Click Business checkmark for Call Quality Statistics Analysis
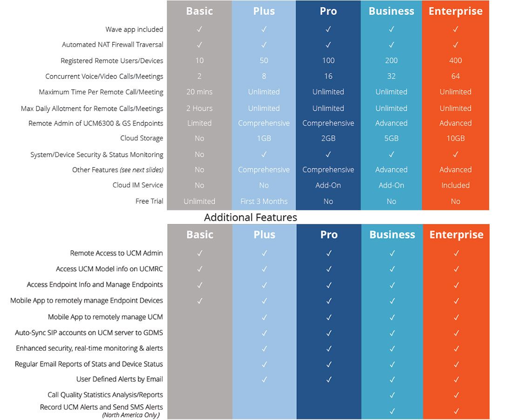The height and width of the screenshot is (420, 512). (392, 395)
